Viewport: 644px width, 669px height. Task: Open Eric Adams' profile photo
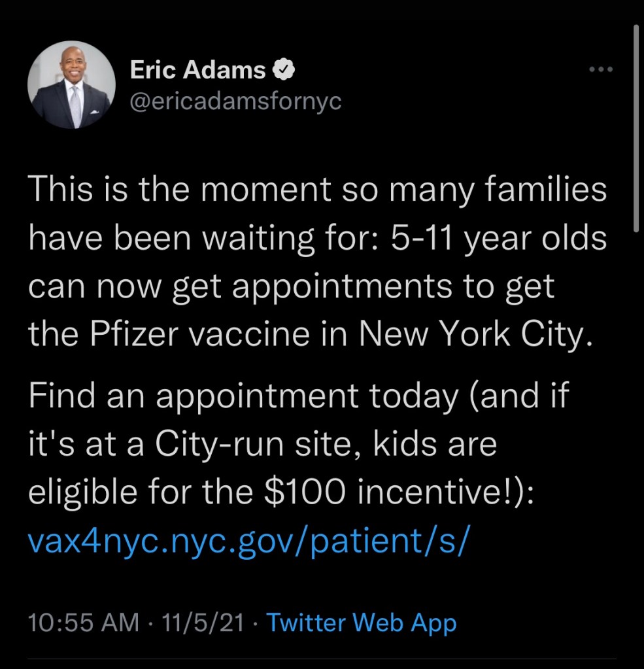coord(71,85)
